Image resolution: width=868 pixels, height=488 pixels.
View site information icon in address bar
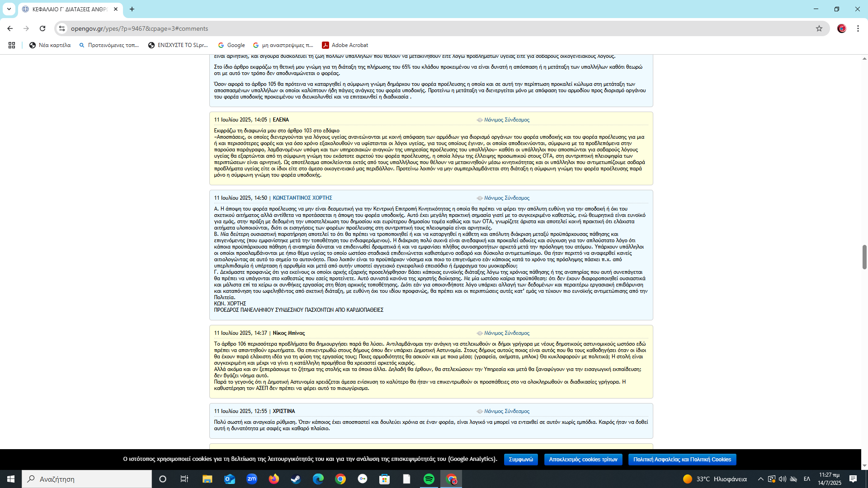tap(62, 28)
